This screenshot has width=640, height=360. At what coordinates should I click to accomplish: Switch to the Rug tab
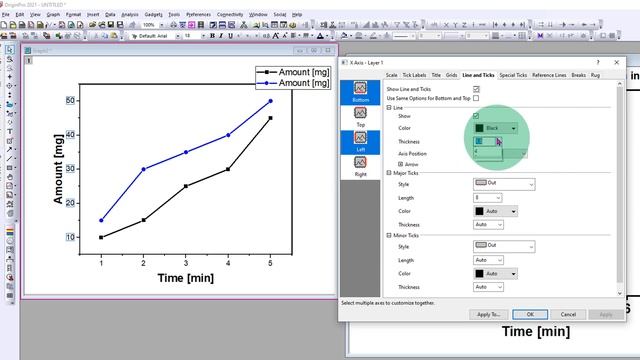(x=595, y=75)
